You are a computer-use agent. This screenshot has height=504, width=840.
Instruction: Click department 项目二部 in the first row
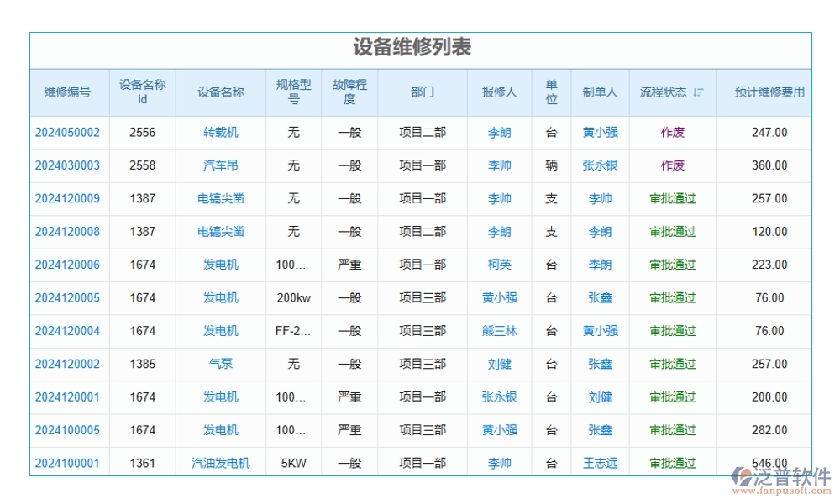(422, 133)
